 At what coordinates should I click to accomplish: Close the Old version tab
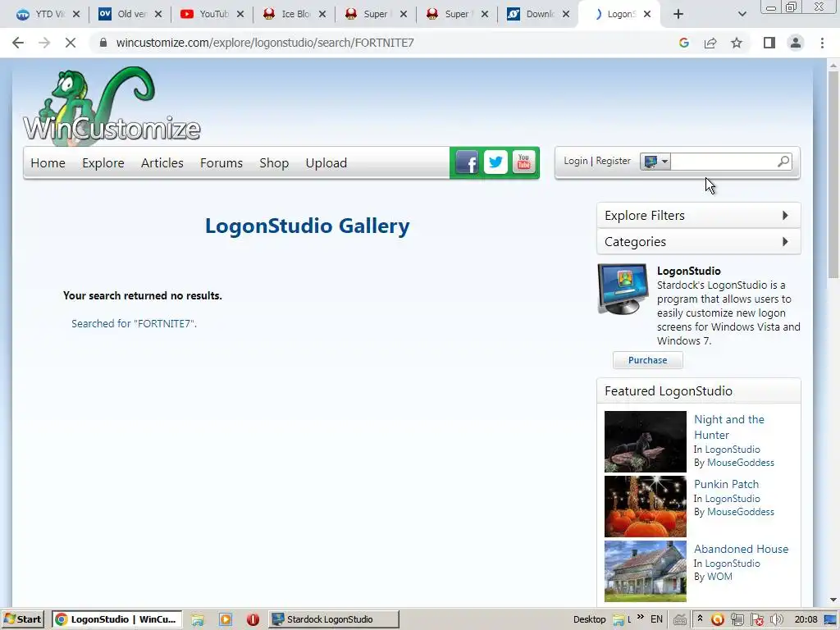[158, 14]
